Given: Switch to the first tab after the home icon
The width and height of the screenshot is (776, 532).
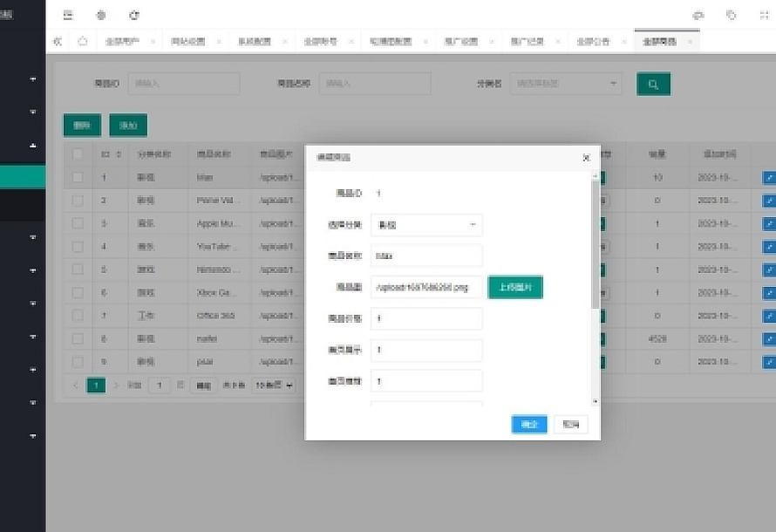Looking at the screenshot, I should coord(123,41).
